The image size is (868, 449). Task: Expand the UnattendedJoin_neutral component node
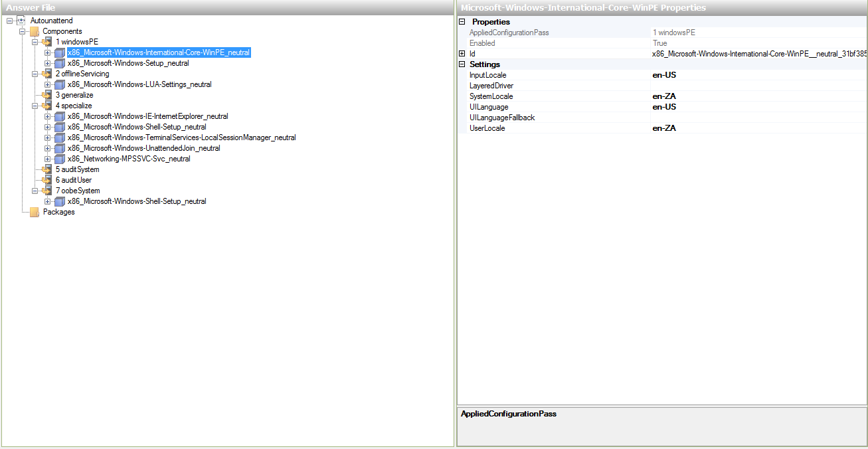coord(47,148)
